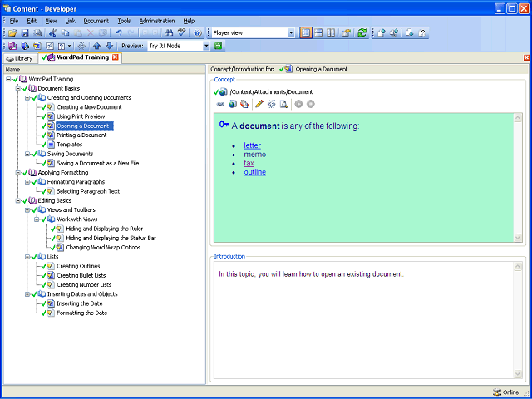The height and width of the screenshot is (399, 532).
Task: Close the WordPad Training tab
Action: click(116, 57)
